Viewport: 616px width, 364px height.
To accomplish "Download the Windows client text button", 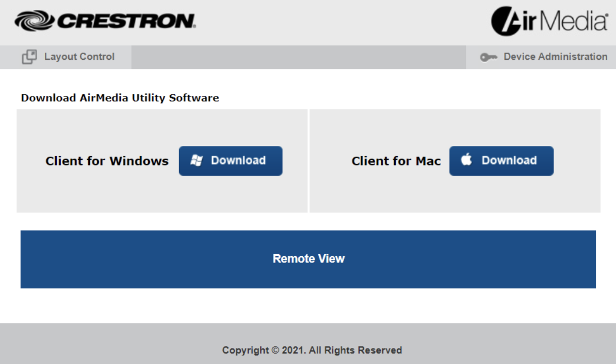I will pyautogui.click(x=238, y=161).
